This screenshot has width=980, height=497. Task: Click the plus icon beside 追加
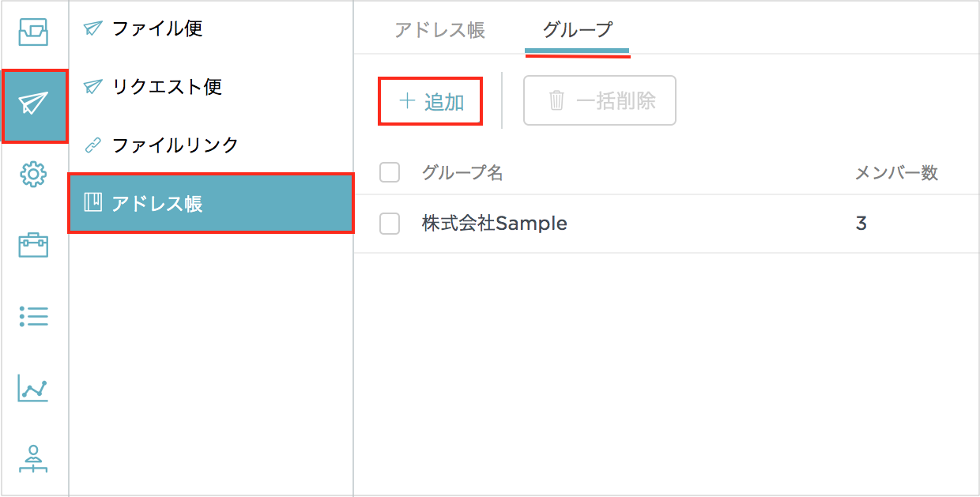(407, 101)
